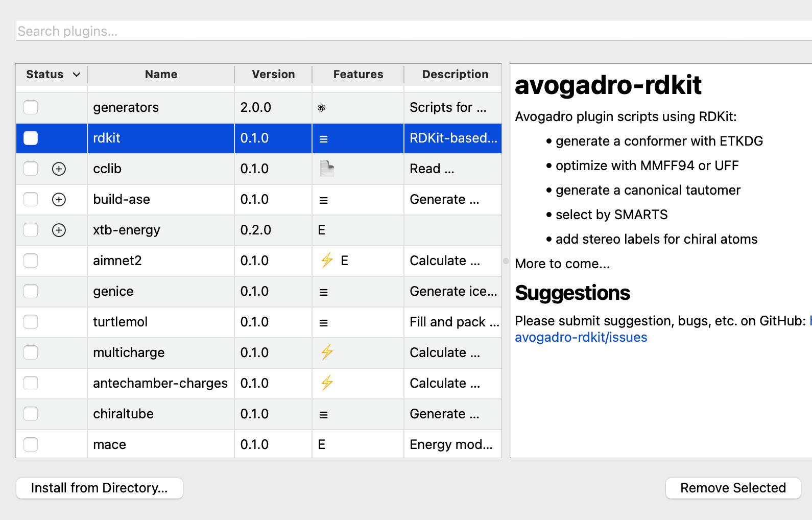Click the plus icon beside build-ase
Image resolution: width=812 pixels, height=520 pixels.
click(x=59, y=199)
